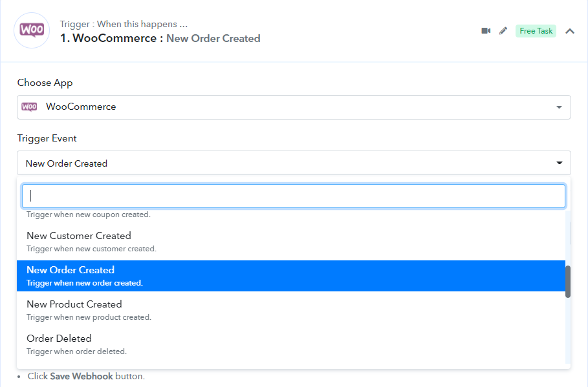The height and width of the screenshot is (387, 588).
Task: Select New Customer Created option
Action: click(x=291, y=242)
